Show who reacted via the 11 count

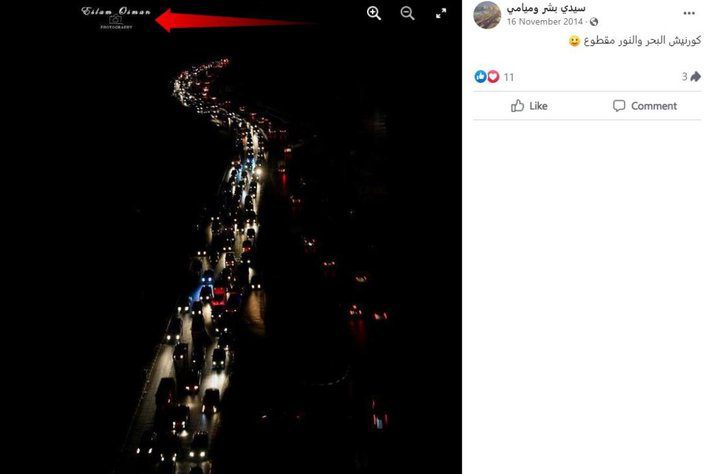click(509, 77)
